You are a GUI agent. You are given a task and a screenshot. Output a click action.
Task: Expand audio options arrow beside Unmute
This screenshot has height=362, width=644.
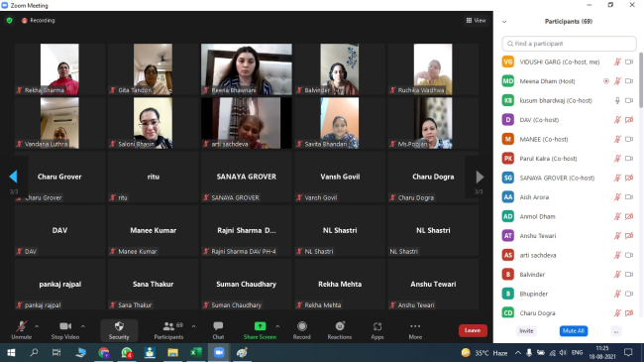[x=37, y=326]
